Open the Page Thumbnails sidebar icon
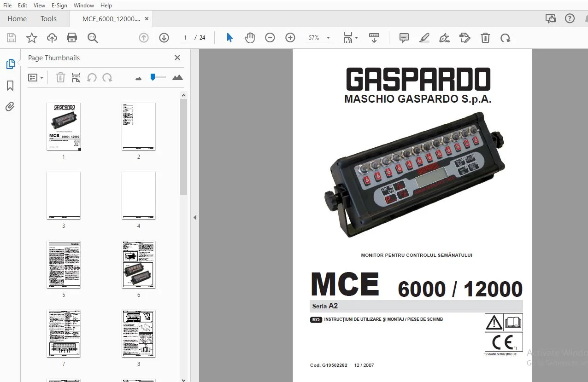Image resolution: width=588 pixels, height=382 pixels. pos(10,64)
